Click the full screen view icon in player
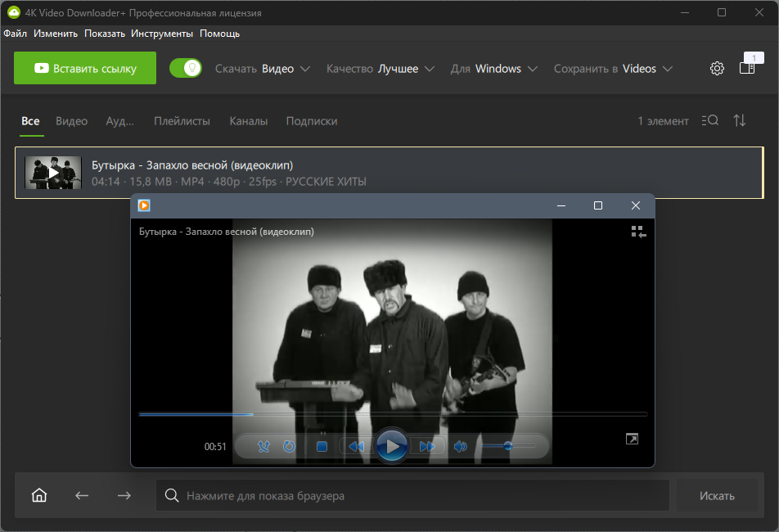The width and height of the screenshot is (779, 532). pyautogui.click(x=632, y=439)
